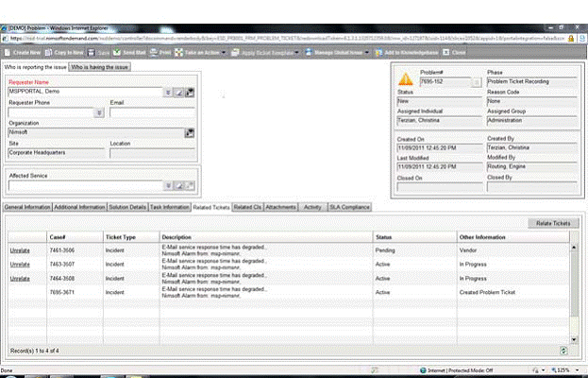The height and width of the screenshot is (378, 588).
Task: Open the Apply Ticket Template dropdown
Action: click(x=296, y=53)
